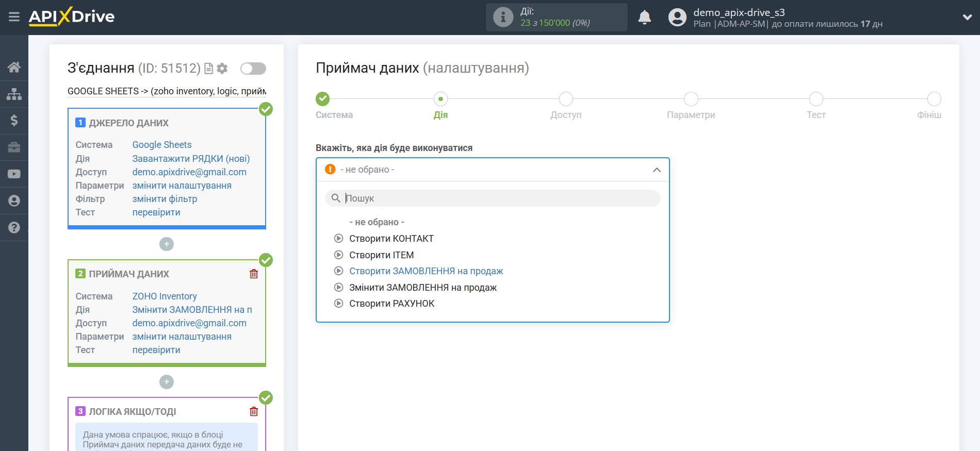
Task: Click receiver перевірити test link
Action: (156, 350)
